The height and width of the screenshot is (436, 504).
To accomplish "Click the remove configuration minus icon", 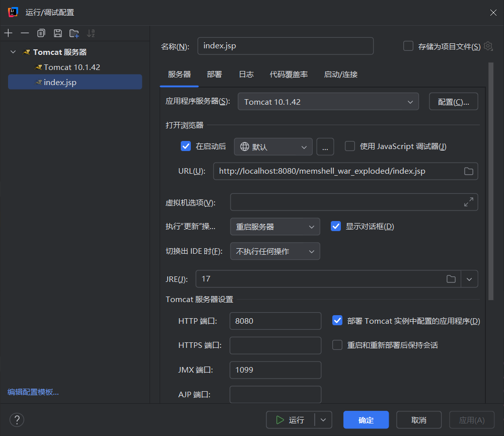I will coord(25,33).
